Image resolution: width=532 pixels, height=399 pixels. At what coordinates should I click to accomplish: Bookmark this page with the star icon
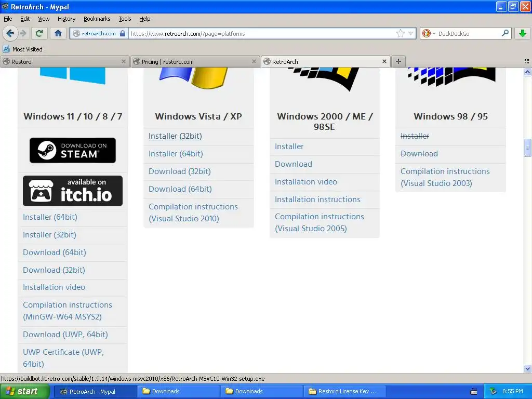[401, 33]
